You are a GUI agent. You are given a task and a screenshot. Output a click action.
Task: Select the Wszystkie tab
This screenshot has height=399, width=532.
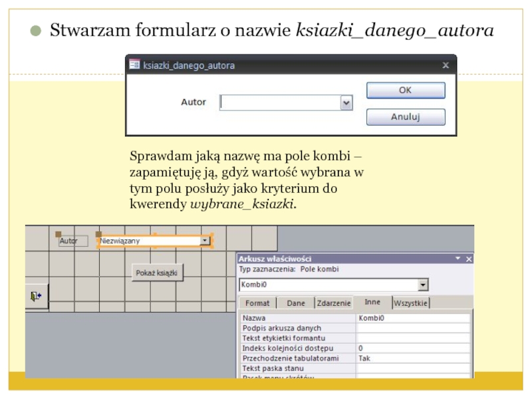(411, 303)
